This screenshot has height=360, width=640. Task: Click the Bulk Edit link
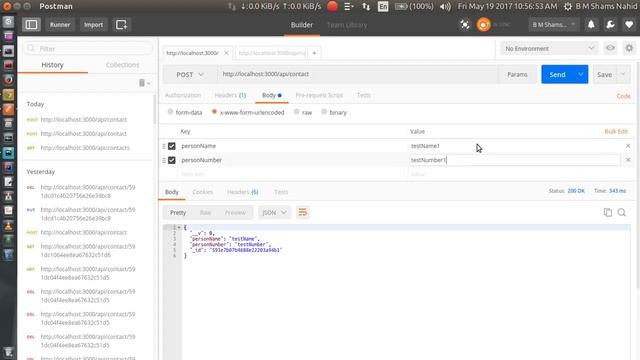[x=616, y=131]
